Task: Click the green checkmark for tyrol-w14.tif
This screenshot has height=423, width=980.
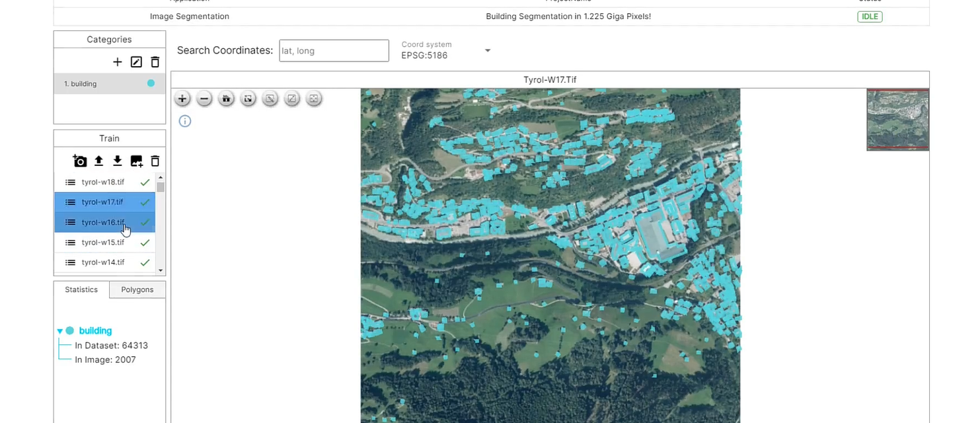Action: [145, 262]
